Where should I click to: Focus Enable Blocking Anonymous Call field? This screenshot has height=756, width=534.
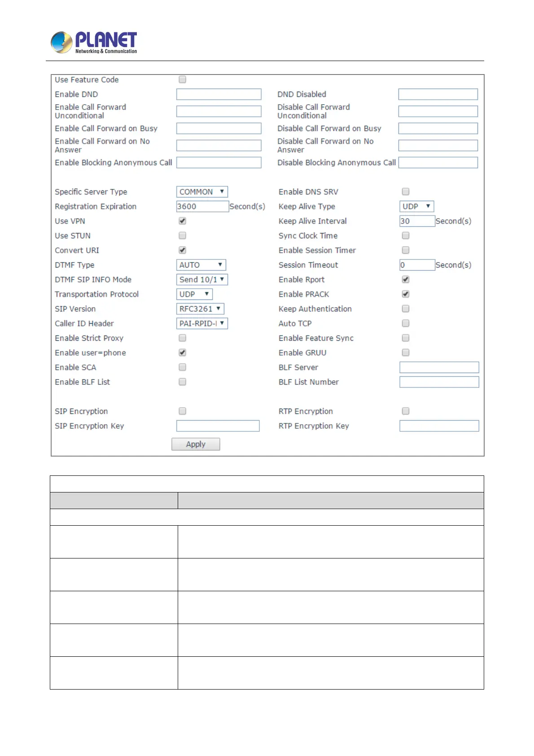(x=219, y=163)
